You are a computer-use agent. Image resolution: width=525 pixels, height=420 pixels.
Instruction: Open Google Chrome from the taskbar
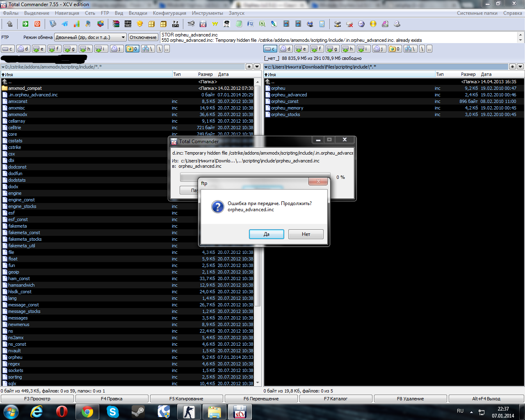point(87,411)
